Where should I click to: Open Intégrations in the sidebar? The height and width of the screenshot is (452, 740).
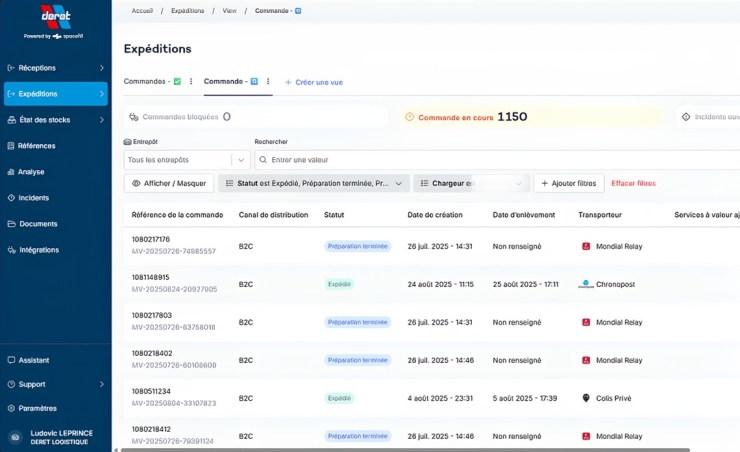[39, 250]
